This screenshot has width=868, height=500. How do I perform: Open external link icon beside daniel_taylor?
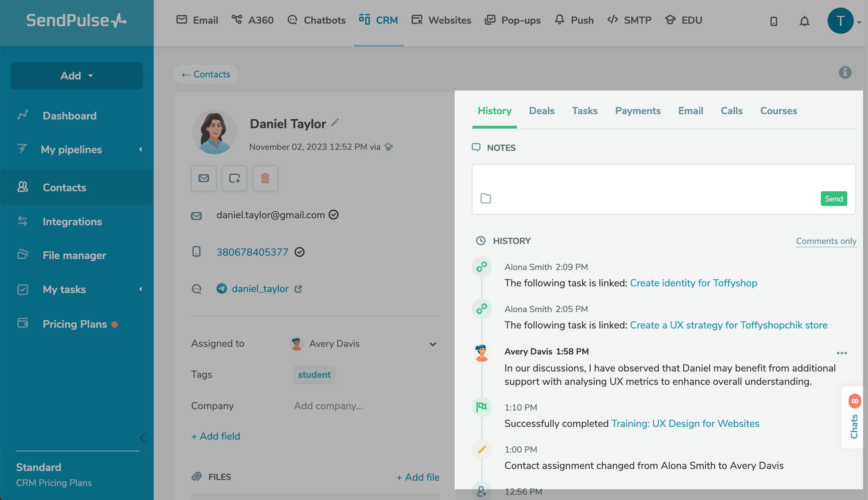click(x=298, y=289)
